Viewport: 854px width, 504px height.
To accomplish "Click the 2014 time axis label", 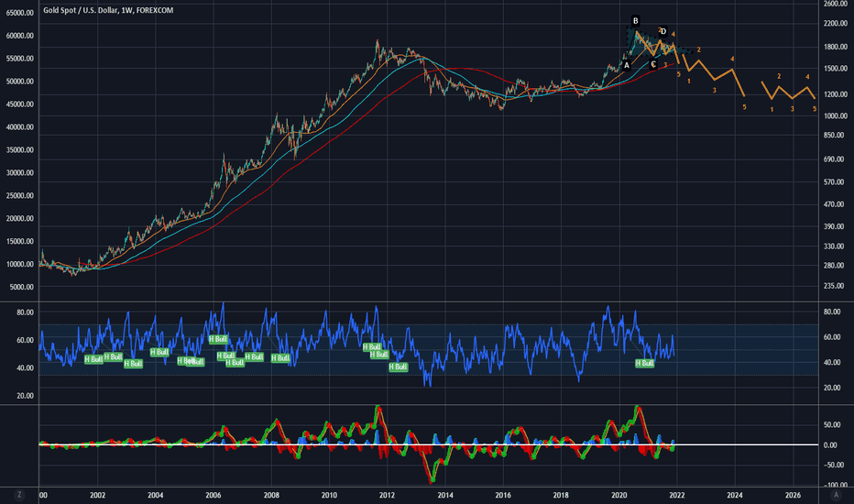I will point(445,495).
